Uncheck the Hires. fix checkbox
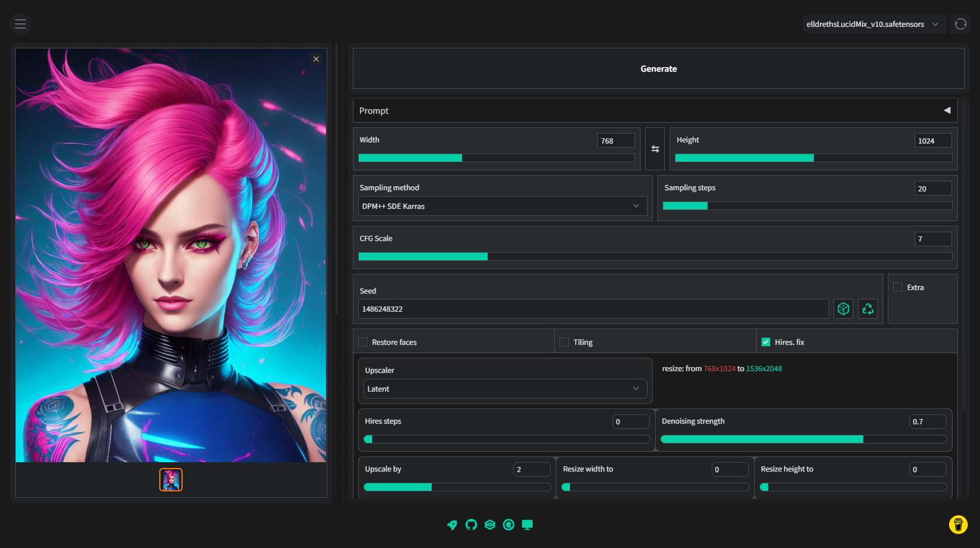This screenshot has height=548, width=980. [766, 342]
